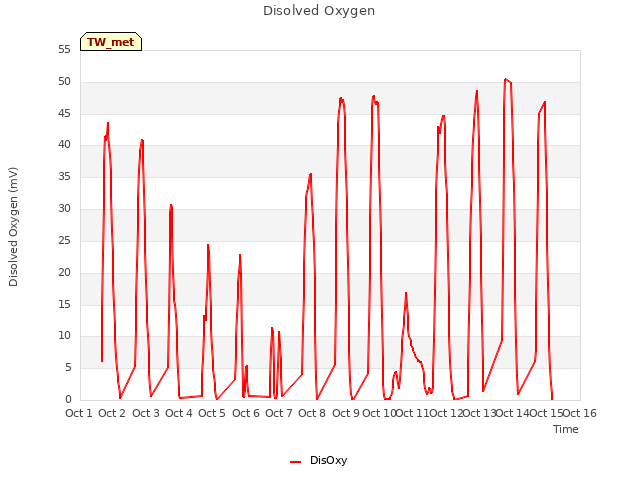
Task: Click the 'Oct 14' x-axis label
Action: click(x=513, y=413)
